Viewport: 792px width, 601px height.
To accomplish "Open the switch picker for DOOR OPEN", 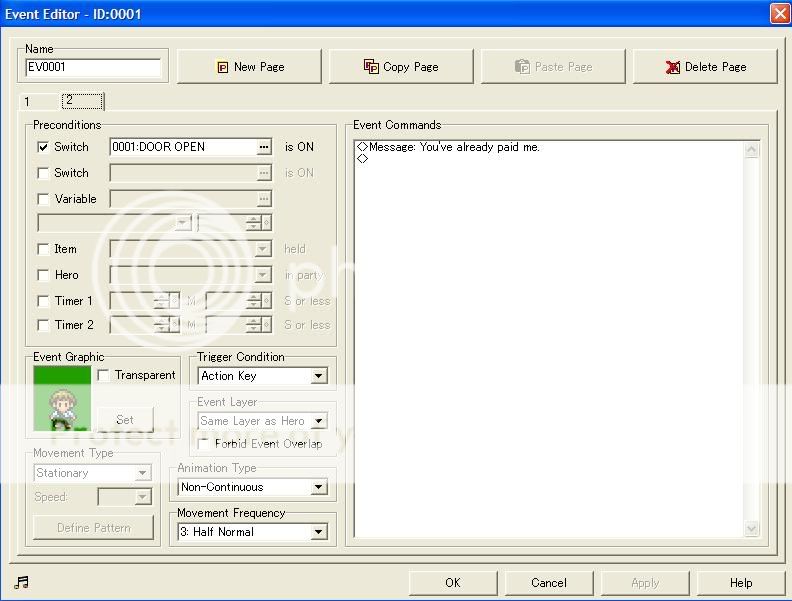I will (x=264, y=147).
